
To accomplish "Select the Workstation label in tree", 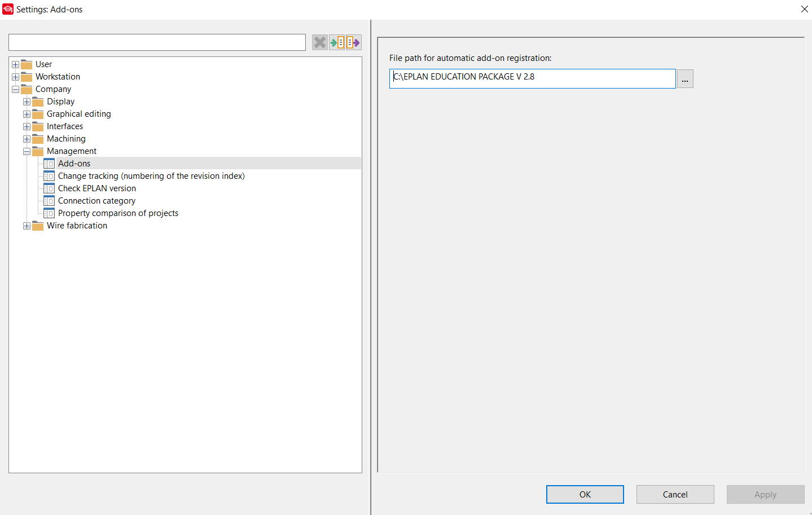I will coord(58,77).
